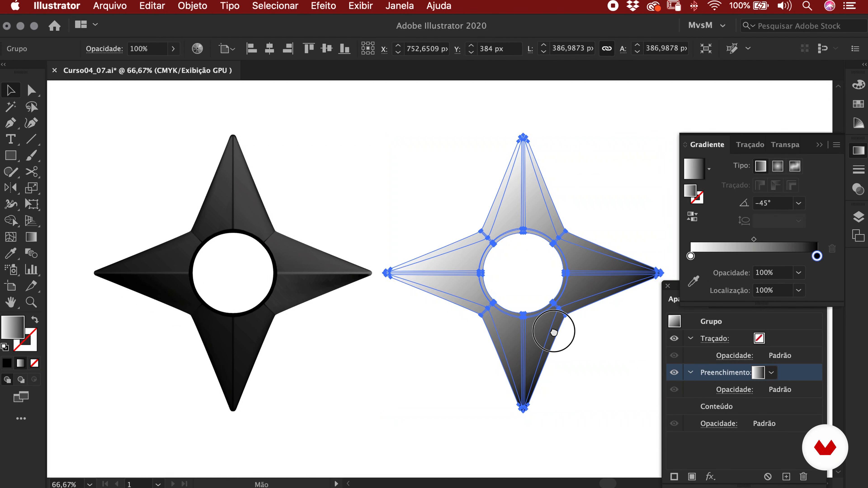Viewport: 868px width, 488px height.
Task: Select the Eyedropper tool in toolbar
Action: 11,253
